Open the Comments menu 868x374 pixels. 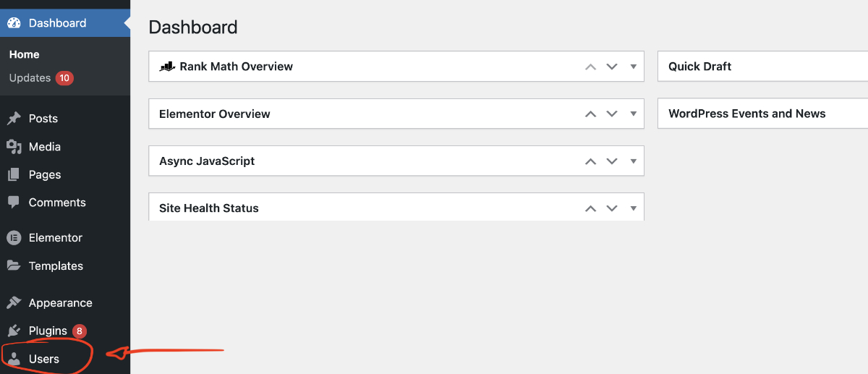[65, 203]
